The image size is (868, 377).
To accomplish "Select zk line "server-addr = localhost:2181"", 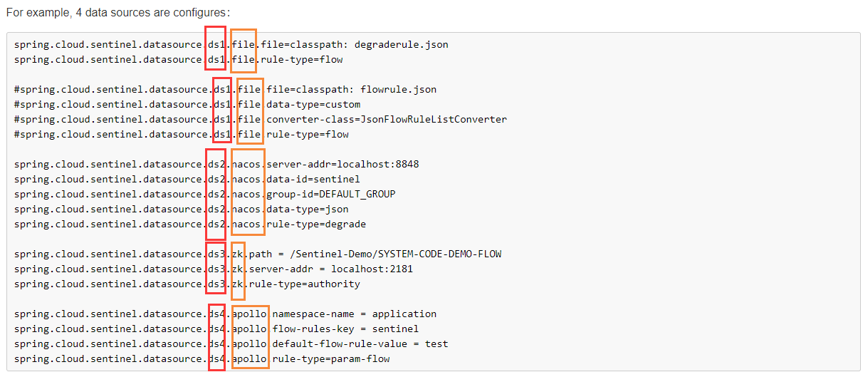I will click(x=213, y=269).
